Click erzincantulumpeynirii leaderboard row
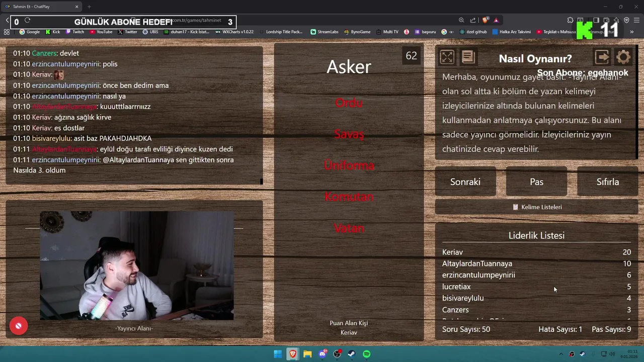Image resolution: width=644 pixels, height=362 pixels. click(x=536, y=275)
